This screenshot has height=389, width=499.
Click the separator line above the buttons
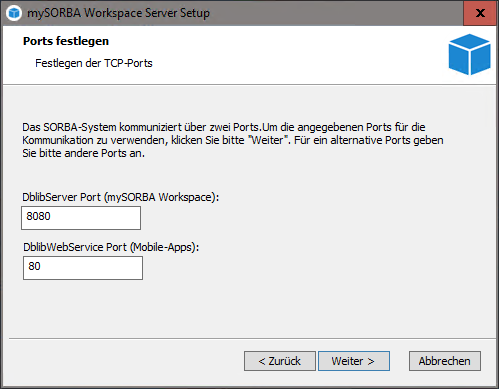(x=252, y=339)
